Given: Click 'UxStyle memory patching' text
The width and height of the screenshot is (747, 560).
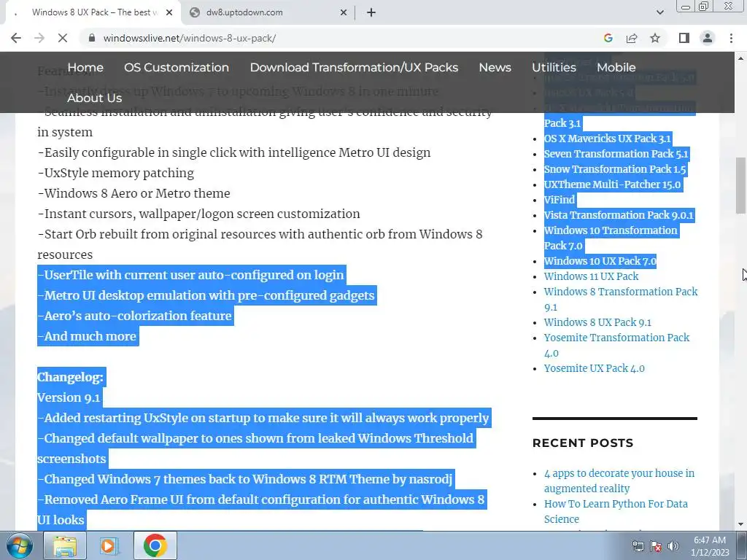Looking at the screenshot, I should coord(116,173).
